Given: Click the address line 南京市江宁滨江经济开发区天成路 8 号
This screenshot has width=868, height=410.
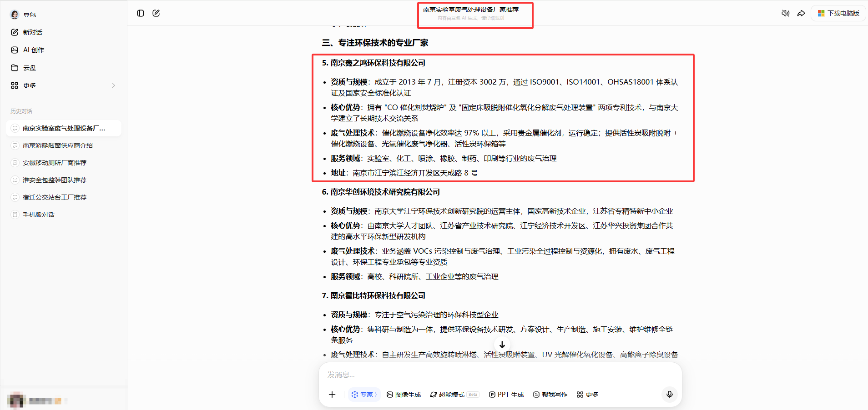Looking at the screenshot, I should click(415, 173).
